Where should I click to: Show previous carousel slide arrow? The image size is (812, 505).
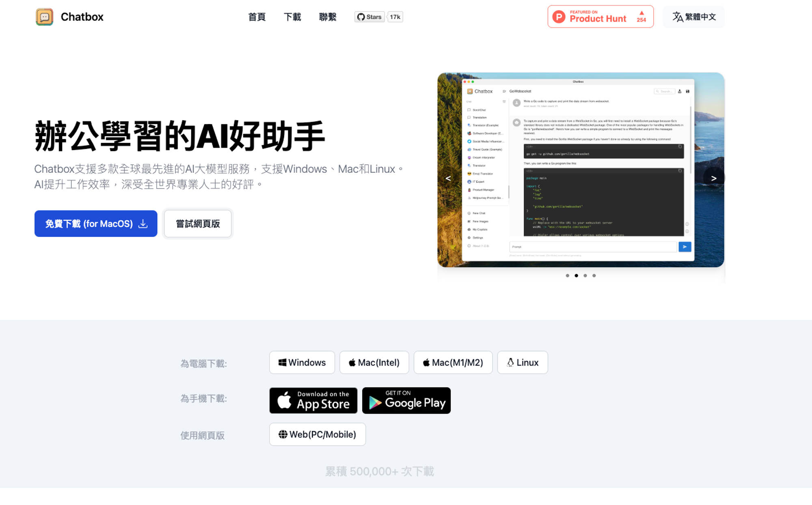448,178
